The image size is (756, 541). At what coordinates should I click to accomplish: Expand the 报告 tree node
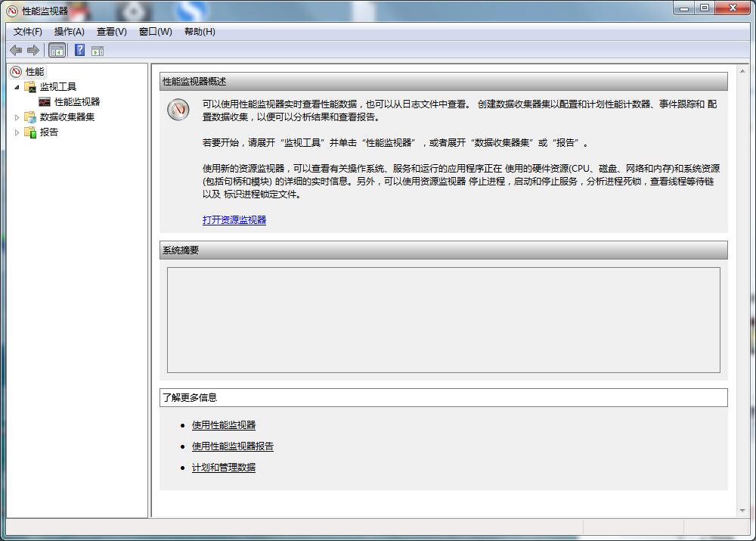pos(17,132)
